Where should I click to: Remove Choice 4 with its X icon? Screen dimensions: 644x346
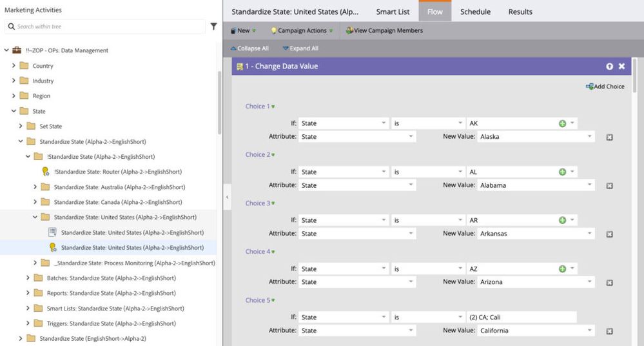click(x=609, y=283)
